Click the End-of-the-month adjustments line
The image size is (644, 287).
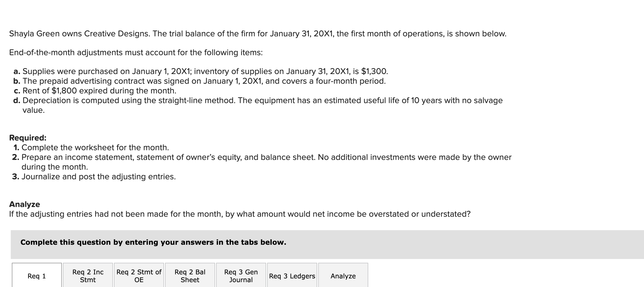click(x=136, y=52)
